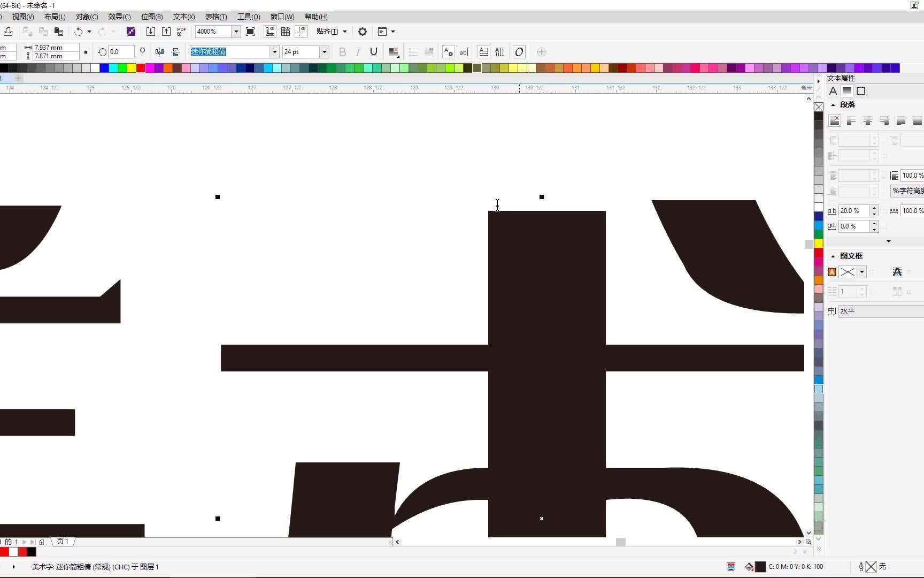The image size is (924, 578).
Task: Toggle bold formatting
Action: [343, 52]
